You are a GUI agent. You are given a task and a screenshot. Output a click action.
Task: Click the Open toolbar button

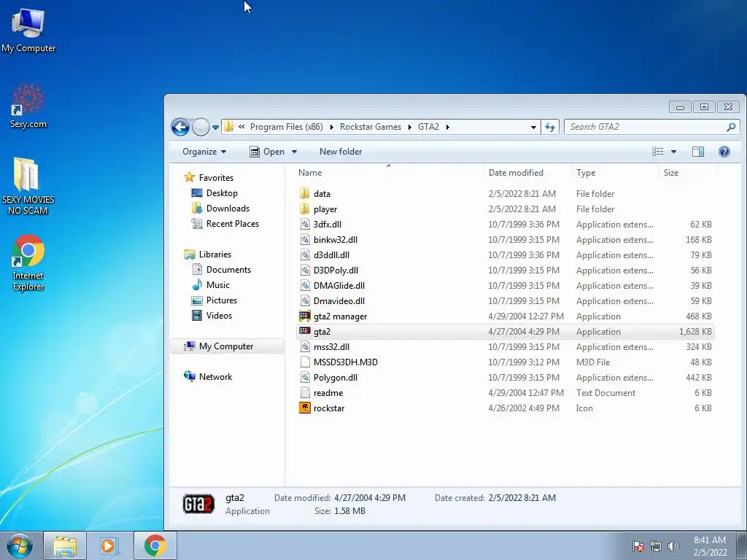[x=267, y=152]
